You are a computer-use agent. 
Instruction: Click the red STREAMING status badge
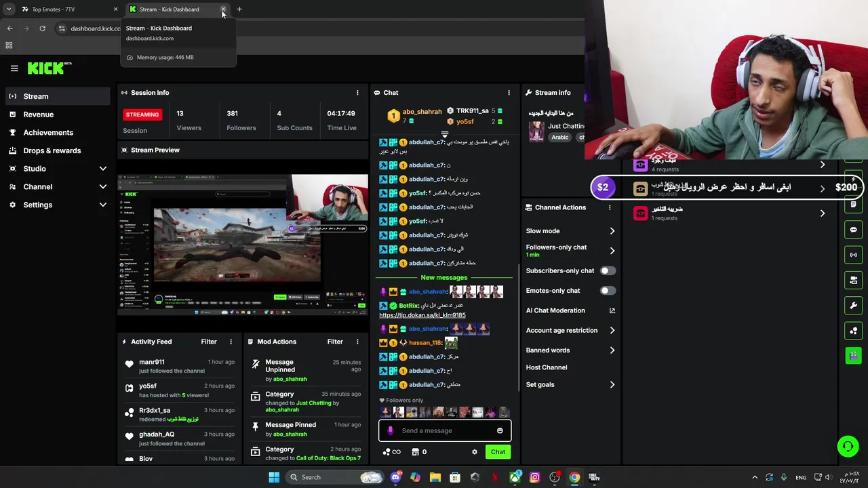[142, 115]
